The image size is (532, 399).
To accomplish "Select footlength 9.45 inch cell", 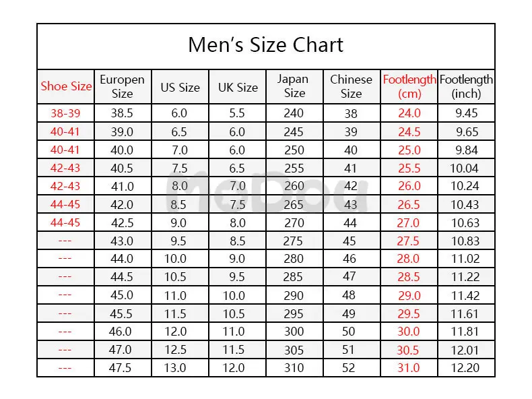I will pos(466,113).
